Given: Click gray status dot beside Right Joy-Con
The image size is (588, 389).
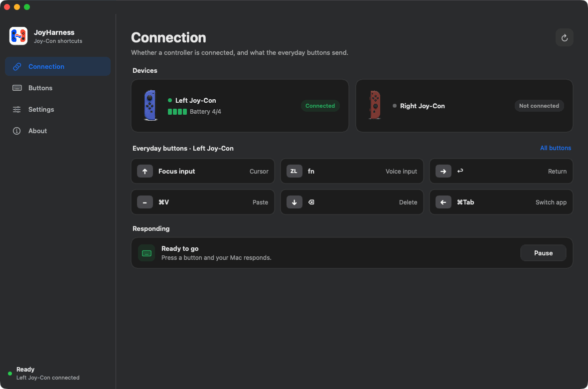Looking at the screenshot, I should tap(395, 106).
